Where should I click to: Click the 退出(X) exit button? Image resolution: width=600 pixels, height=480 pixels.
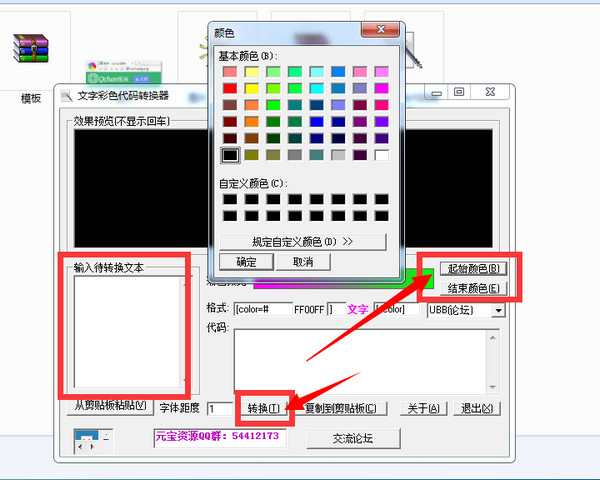pyautogui.click(x=477, y=408)
